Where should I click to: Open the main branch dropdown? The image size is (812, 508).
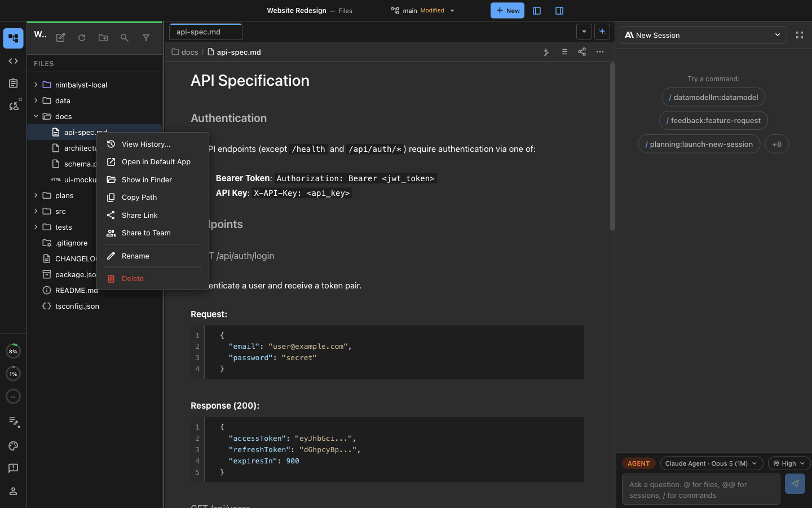pyautogui.click(x=423, y=11)
